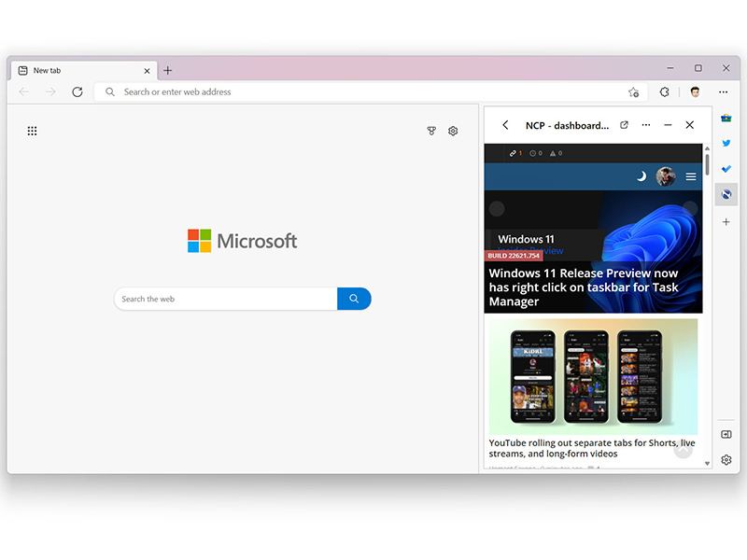This screenshot has width=747, height=560.
Task: Open the YouTube phones article thumbnail
Action: click(x=593, y=377)
